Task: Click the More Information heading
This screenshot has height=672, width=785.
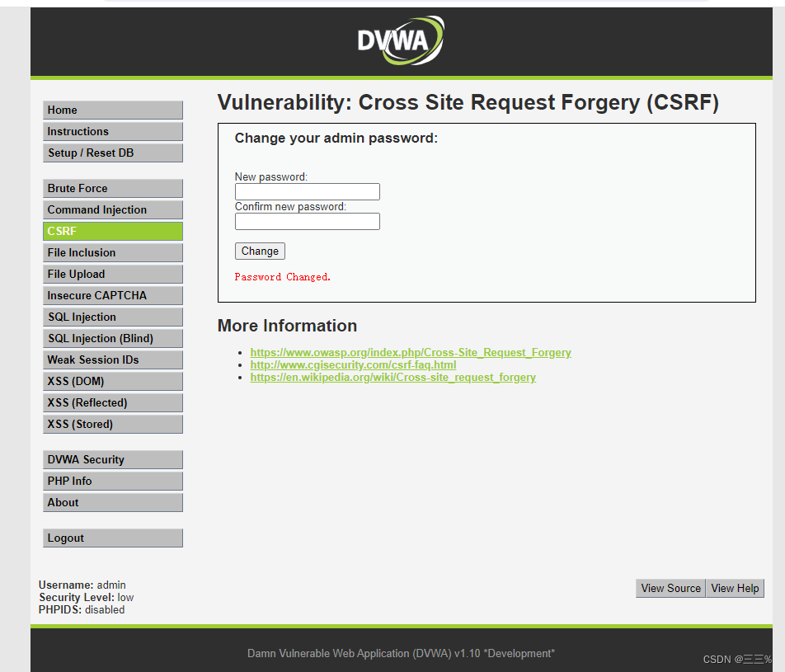Action: (287, 326)
